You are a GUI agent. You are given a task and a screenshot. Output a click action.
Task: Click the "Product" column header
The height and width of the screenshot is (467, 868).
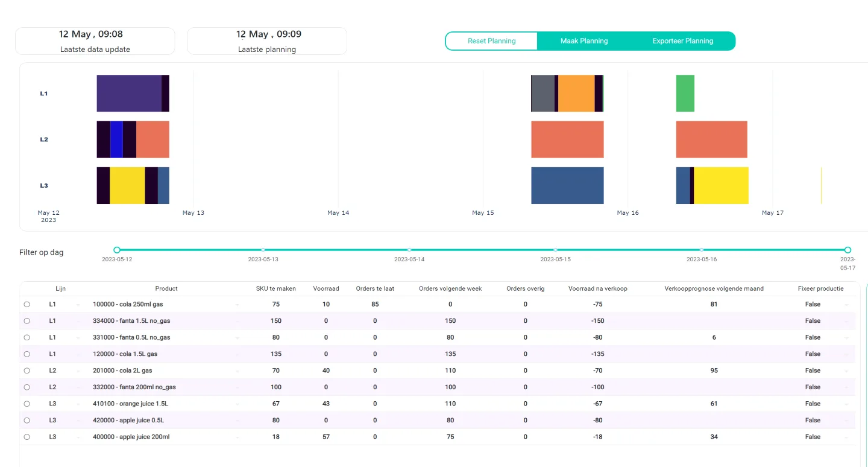(166, 288)
